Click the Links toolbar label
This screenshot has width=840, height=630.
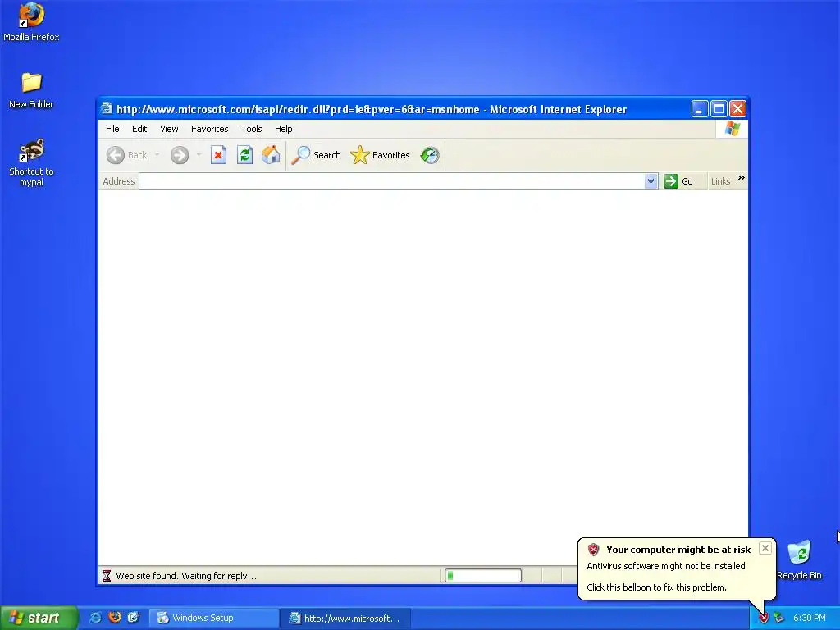tap(720, 181)
